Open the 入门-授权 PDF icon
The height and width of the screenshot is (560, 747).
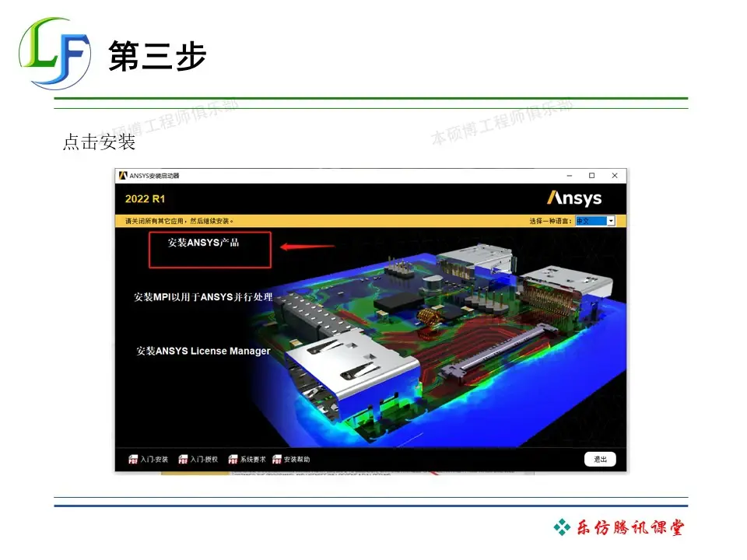183,459
